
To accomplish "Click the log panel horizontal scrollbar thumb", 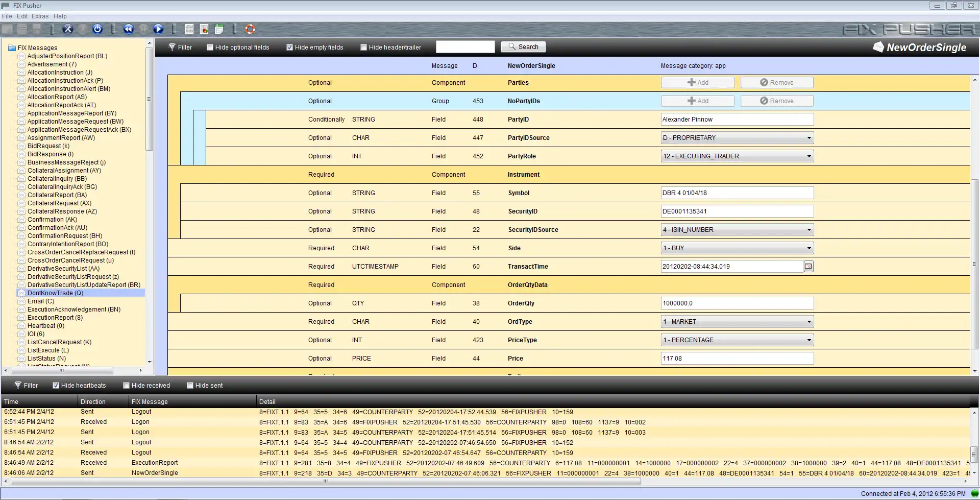I will [326, 481].
